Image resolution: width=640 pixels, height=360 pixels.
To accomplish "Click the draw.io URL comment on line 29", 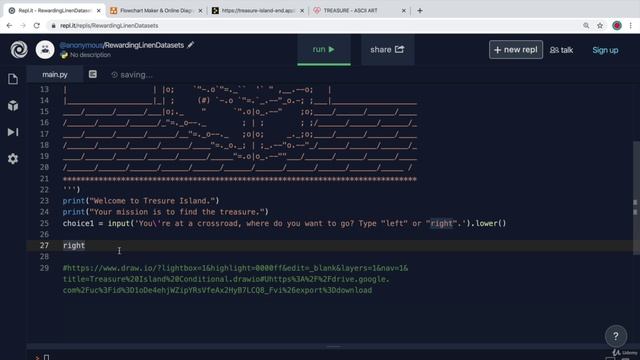I will pyautogui.click(x=235, y=279).
